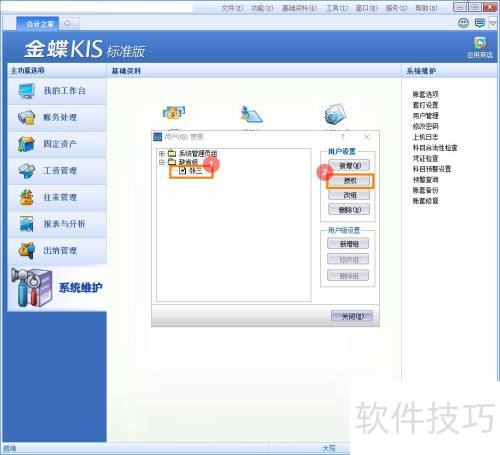The width and height of the screenshot is (500, 455).
Task: Click the 新增组 button
Action: point(348,244)
